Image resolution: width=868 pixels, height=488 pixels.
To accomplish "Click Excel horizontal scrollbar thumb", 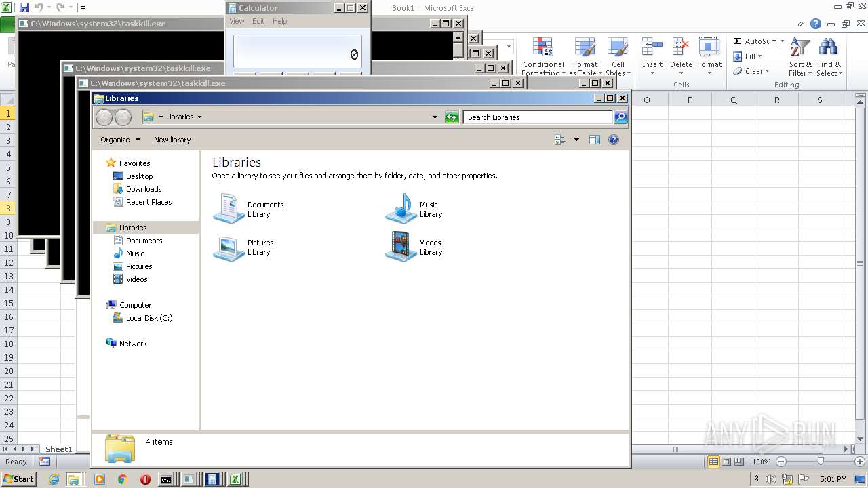I will coord(675,449).
